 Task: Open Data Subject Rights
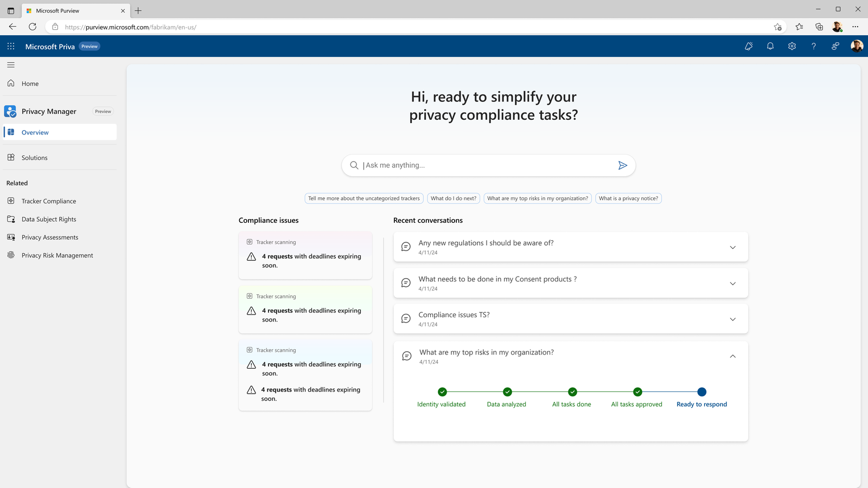60,219
